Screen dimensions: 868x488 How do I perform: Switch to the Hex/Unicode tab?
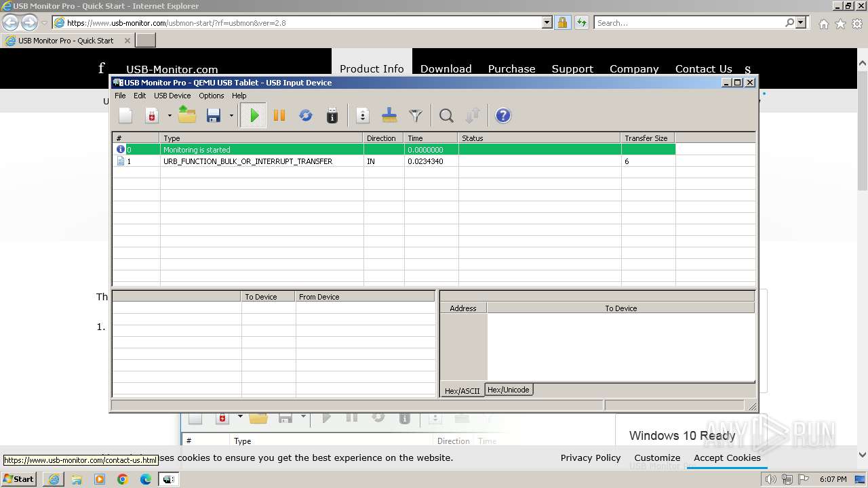tap(509, 390)
